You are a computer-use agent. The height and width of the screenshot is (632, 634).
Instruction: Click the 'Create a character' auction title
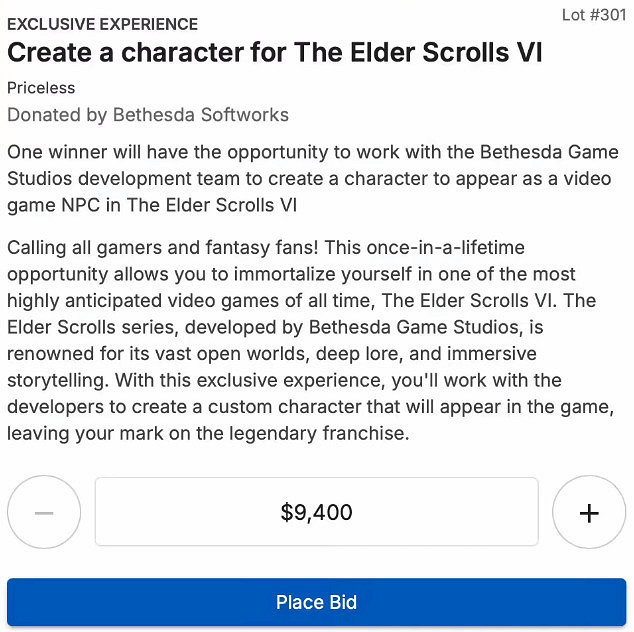click(x=275, y=53)
